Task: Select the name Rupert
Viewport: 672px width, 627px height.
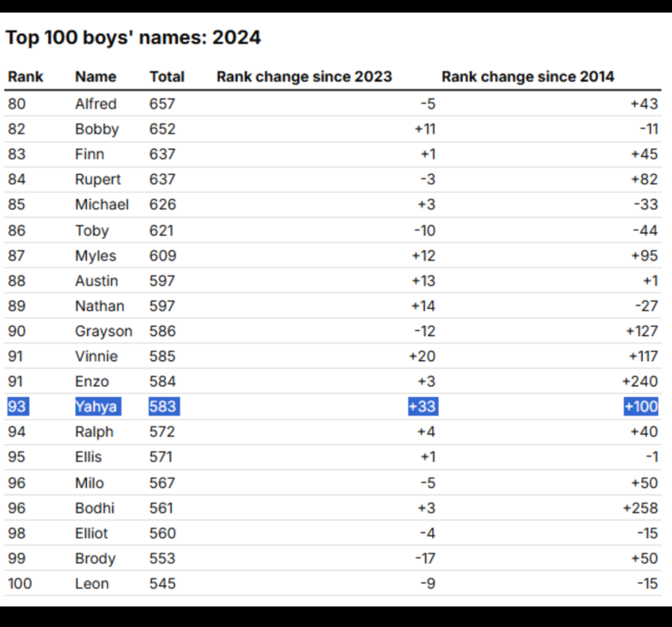Action: click(x=98, y=180)
